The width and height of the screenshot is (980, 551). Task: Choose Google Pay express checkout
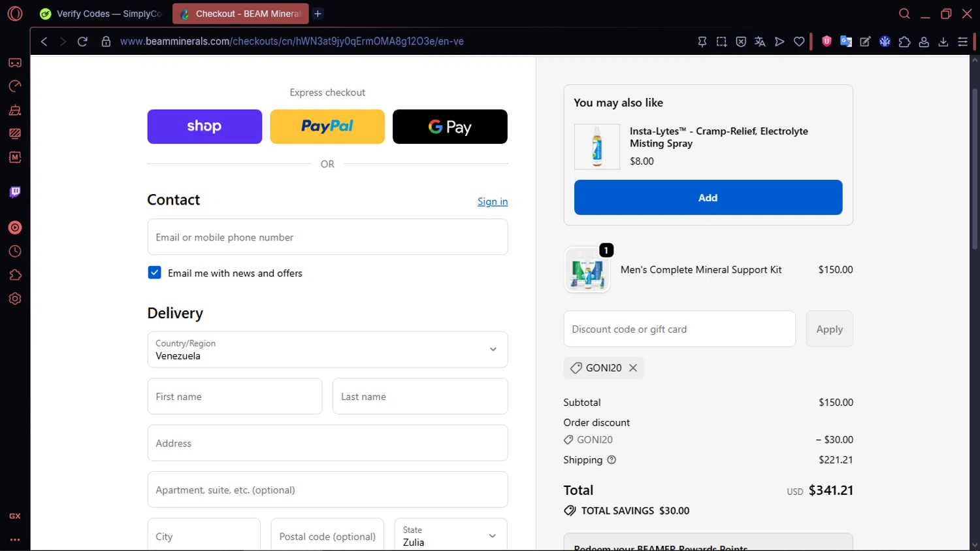pos(450,127)
